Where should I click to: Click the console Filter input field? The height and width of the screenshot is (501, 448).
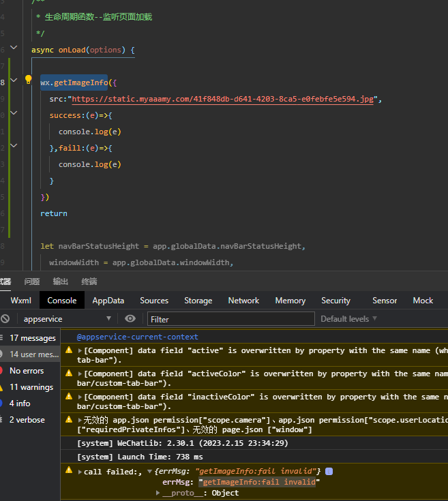(230, 318)
